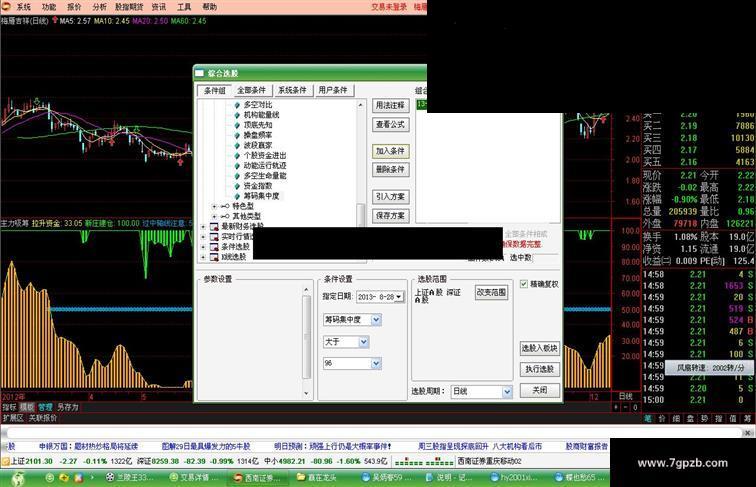Open the 系统 menu
This screenshot has height=487, width=756.
coord(24,7)
